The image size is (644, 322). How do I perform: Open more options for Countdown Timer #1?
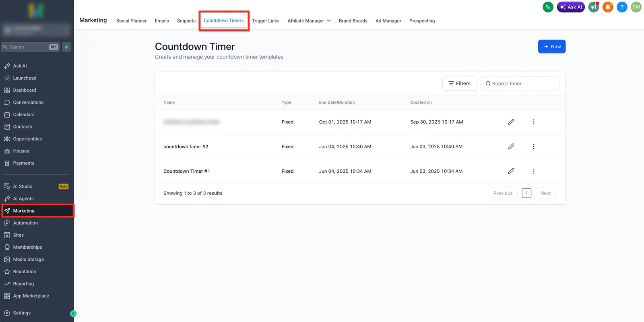point(534,171)
